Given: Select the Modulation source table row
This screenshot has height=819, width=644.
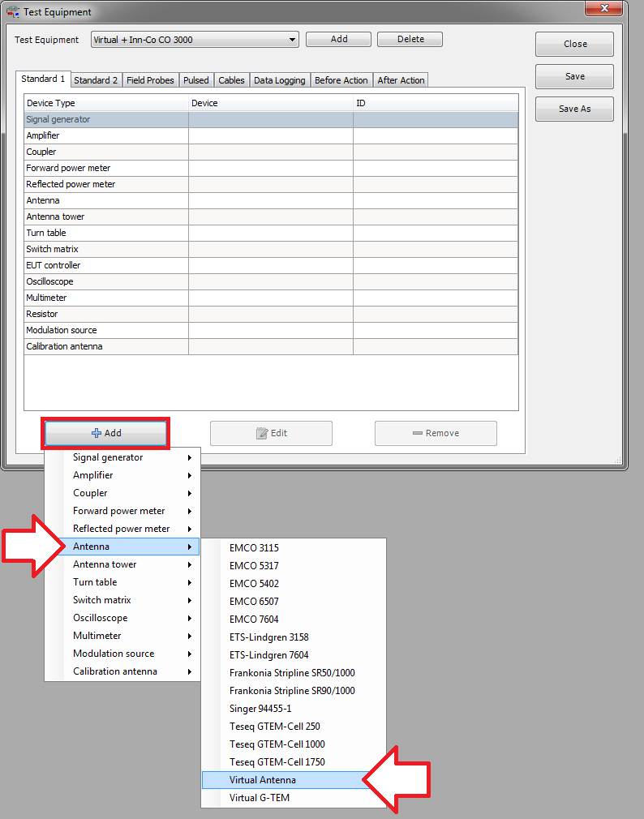Looking at the screenshot, I should click(x=271, y=330).
